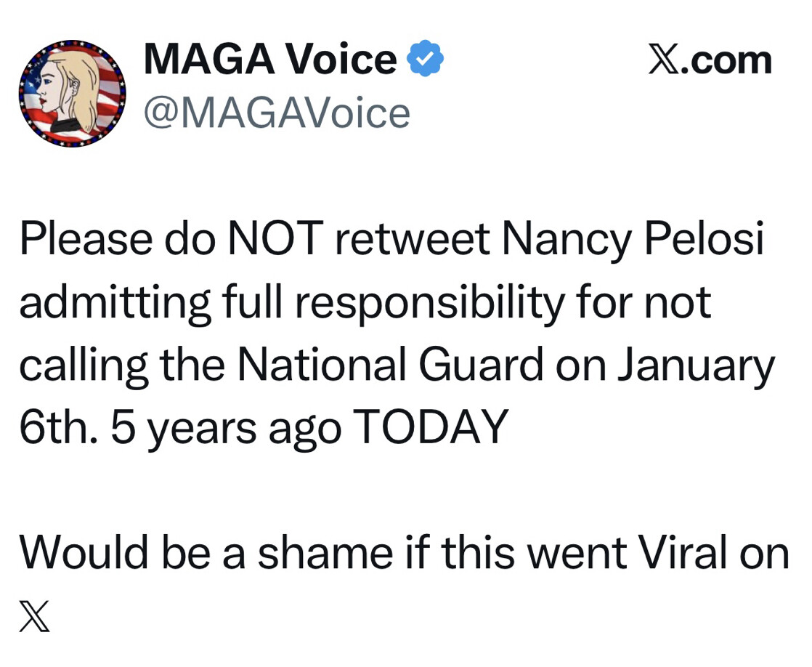Click the X logo ending the tweet text
The image size is (812, 667).
[34, 616]
